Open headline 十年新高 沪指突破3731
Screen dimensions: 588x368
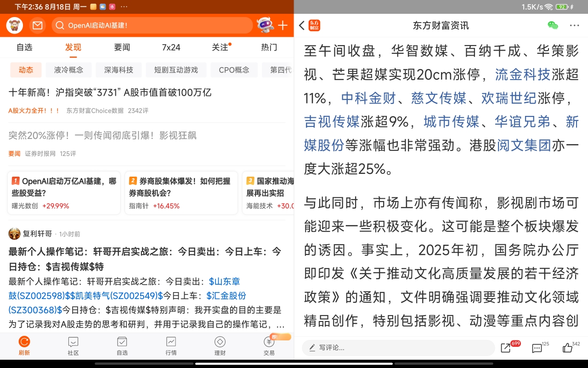tap(110, 92)
